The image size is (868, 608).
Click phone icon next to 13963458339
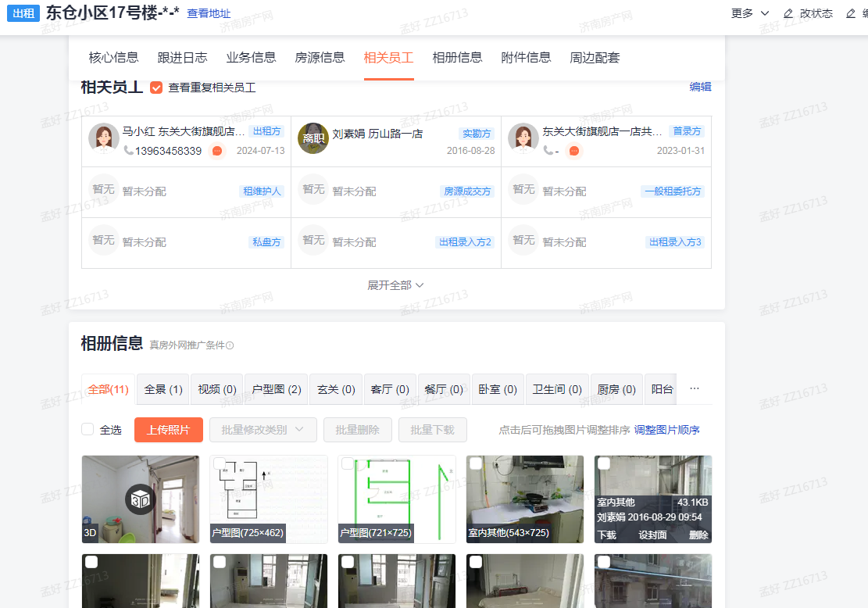coord(128,150)
